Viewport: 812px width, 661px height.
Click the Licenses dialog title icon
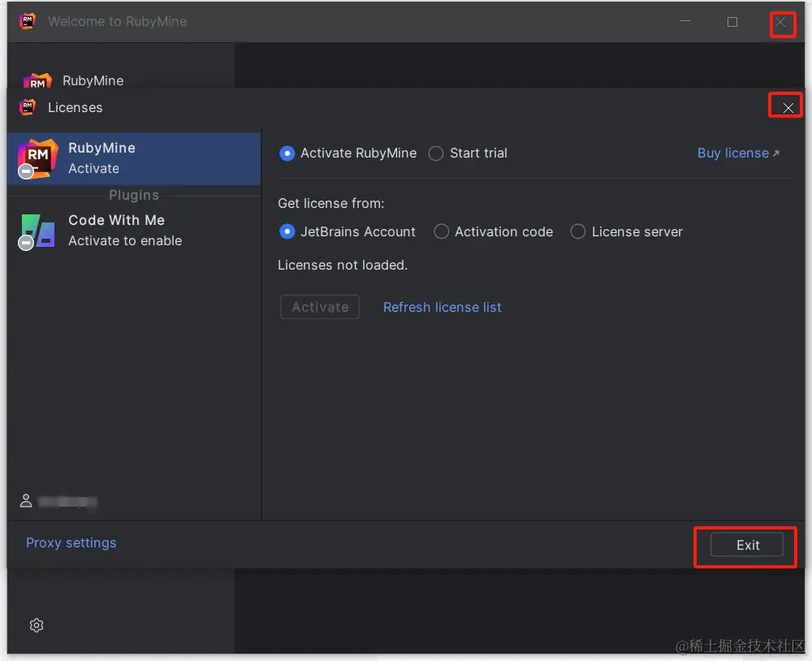(28, 107)
